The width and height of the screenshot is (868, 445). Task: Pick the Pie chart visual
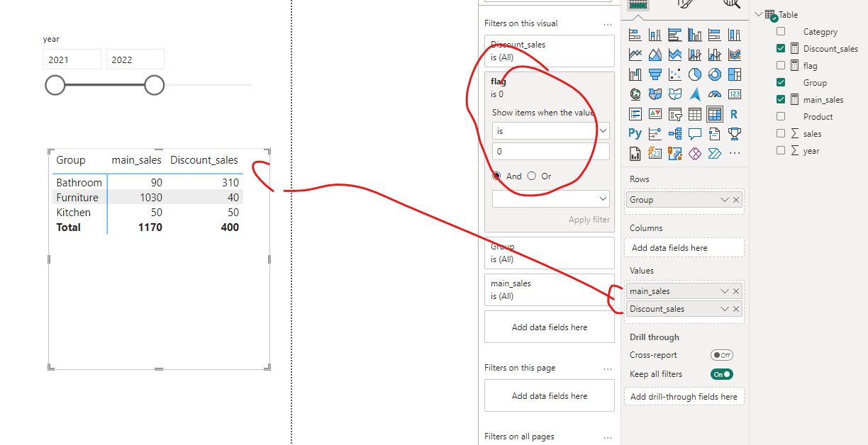[695, 74]
